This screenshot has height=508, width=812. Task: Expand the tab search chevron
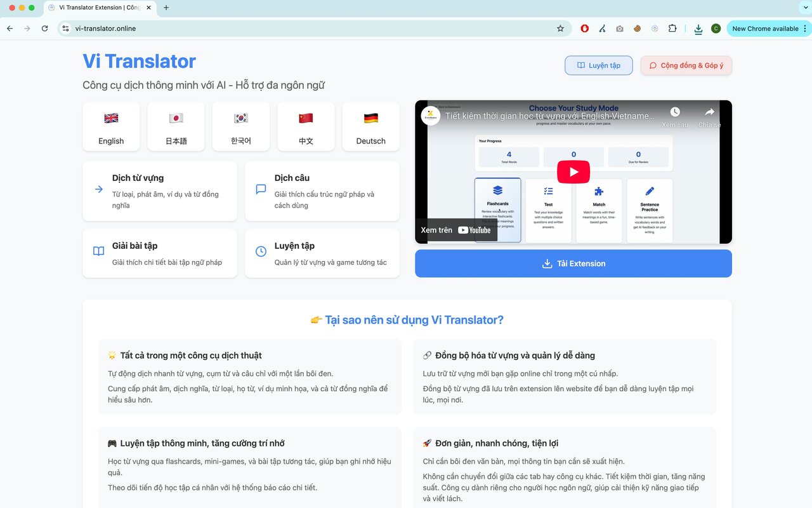tap(804, 8)
